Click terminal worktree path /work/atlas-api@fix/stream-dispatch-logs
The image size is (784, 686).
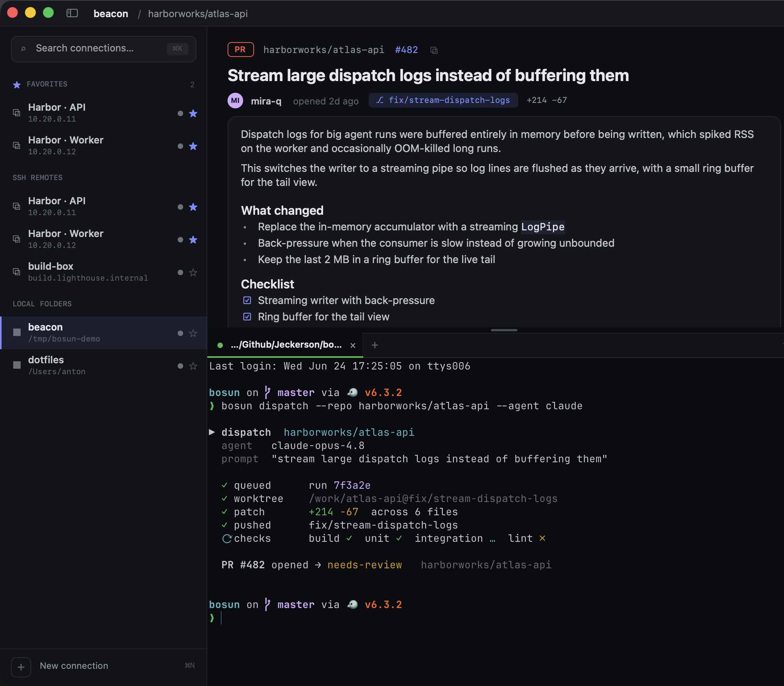433,499
